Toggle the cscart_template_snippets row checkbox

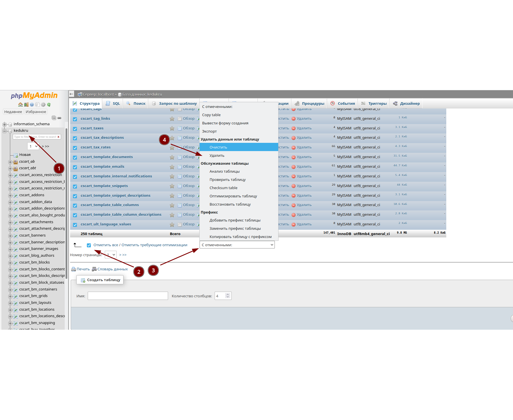tap(75, 186)
